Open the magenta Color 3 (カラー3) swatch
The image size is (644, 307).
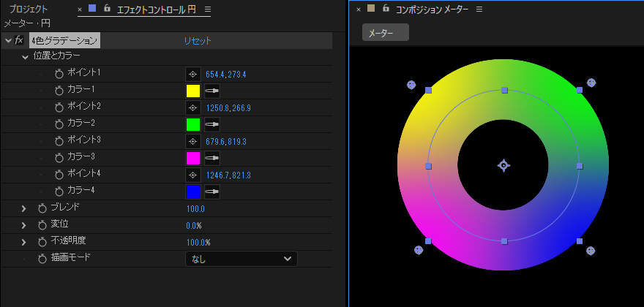pos(193,158)
